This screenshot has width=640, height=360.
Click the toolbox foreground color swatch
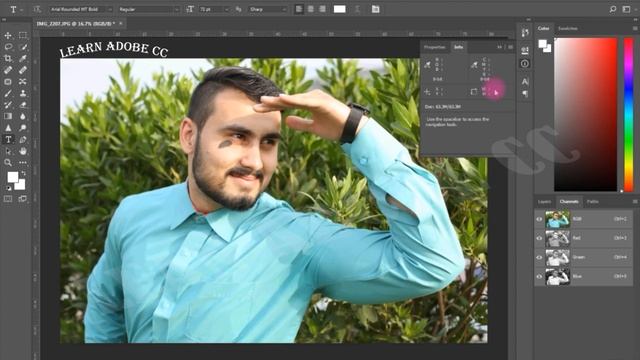13,177
